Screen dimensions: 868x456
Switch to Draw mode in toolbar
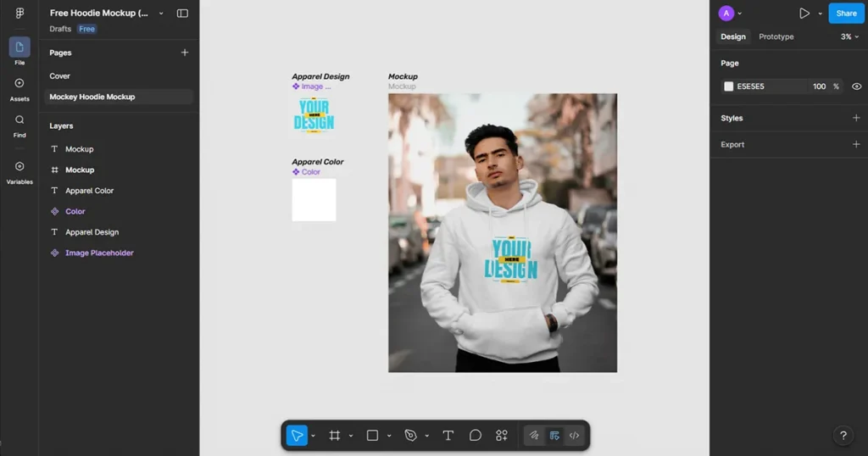534,436
